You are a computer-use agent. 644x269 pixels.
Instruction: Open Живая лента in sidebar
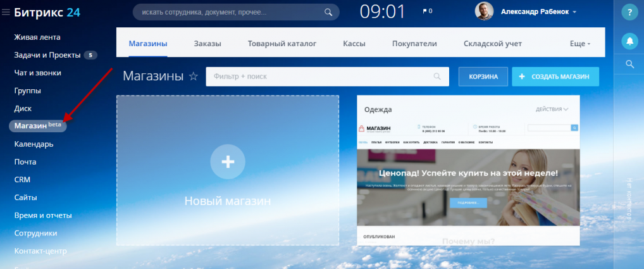37,37
